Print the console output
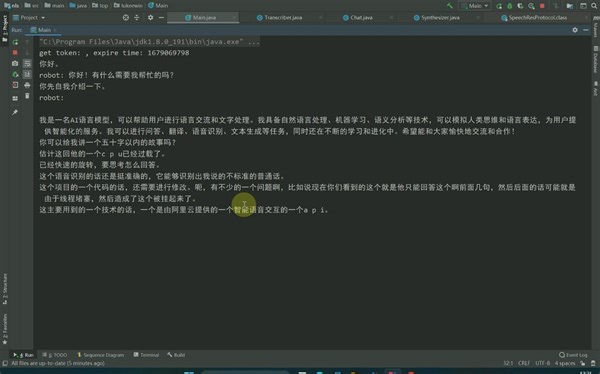This screenshot has width=600, height=374. pyautogui.click(x=27, y=85)
